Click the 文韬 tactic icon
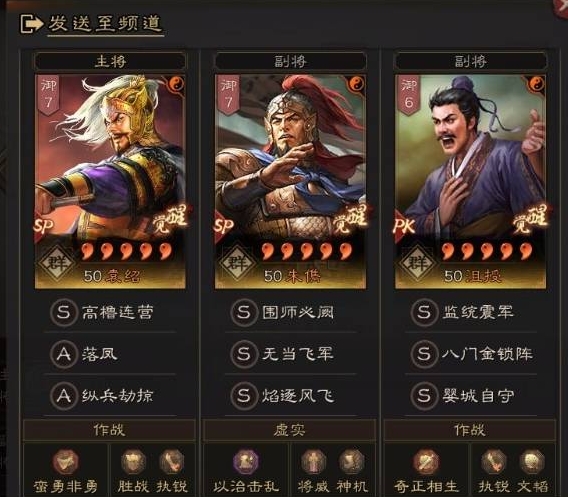This screenshot has width=568, height=497. [532, 462]
